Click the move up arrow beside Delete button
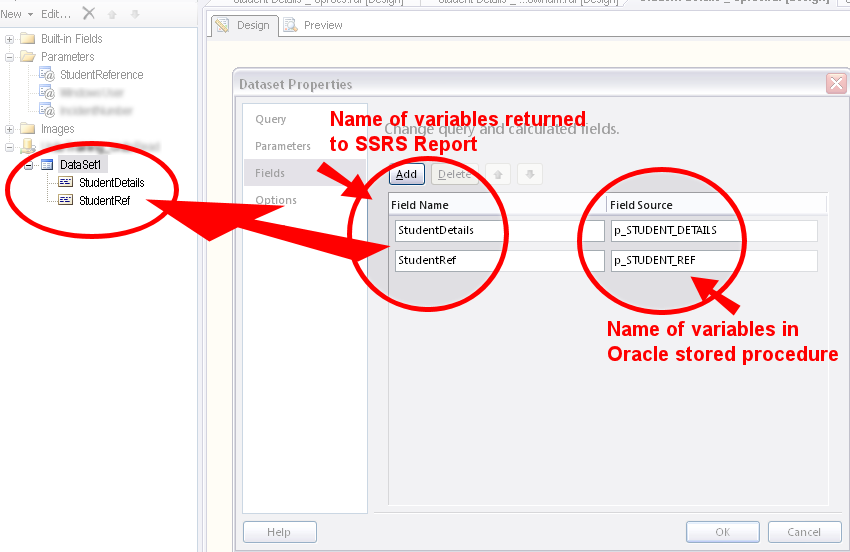 pos(498,175)
